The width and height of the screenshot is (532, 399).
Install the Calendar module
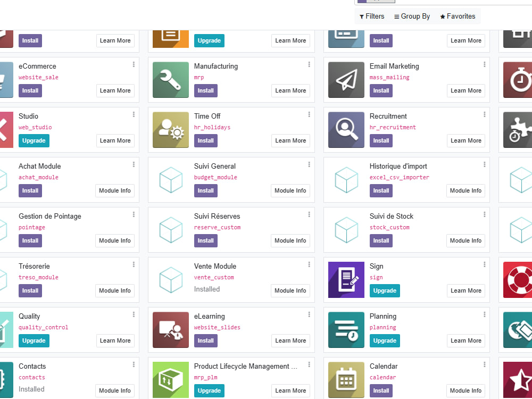(x=381, y=390)
